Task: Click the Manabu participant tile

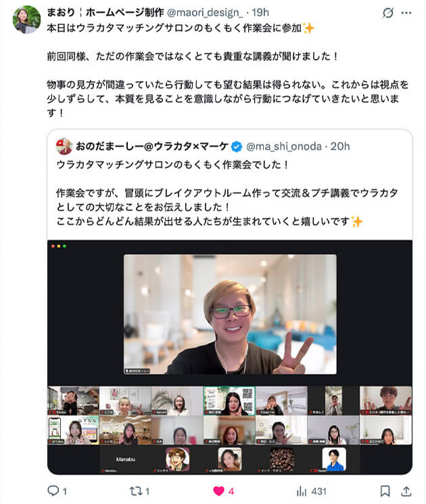Action: 126,460
